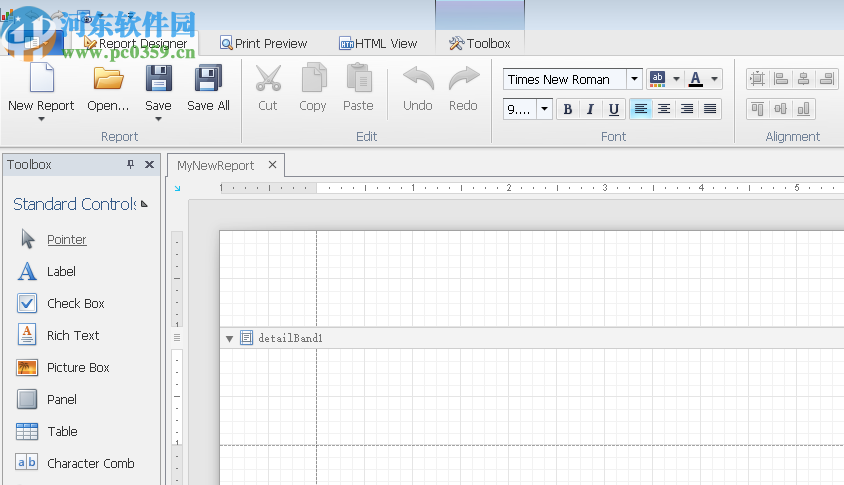Toggle Italic formatting

click(x=590, y=109)
